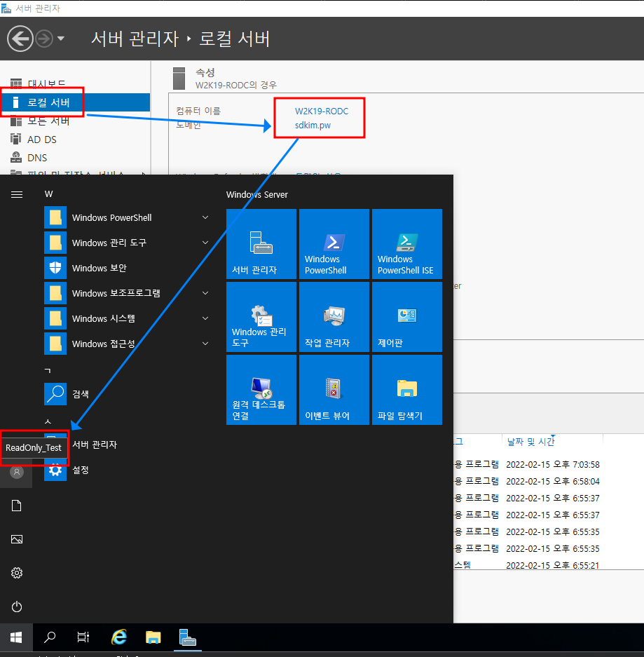Expand the Windows 관리 도구 folder
Image resolution: width=644 pixels, height=657 pixels.
pos(128,243)
